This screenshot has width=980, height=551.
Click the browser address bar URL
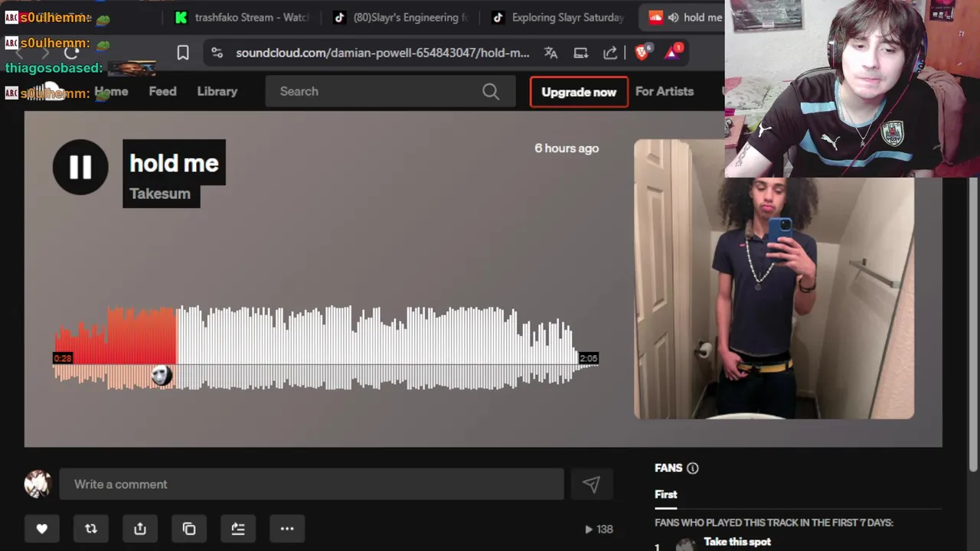(x=383, y=53)
